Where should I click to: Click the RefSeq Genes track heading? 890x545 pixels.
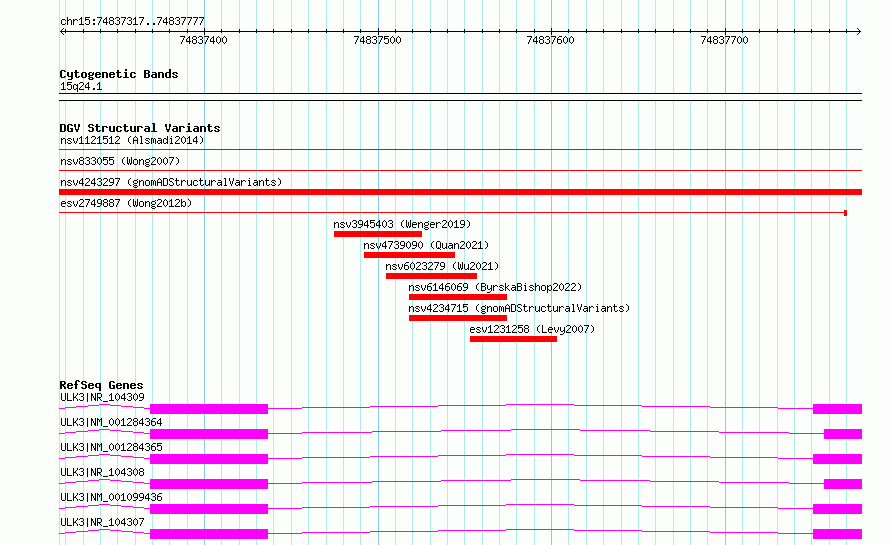pyautogui.click(x=101, y=385)
